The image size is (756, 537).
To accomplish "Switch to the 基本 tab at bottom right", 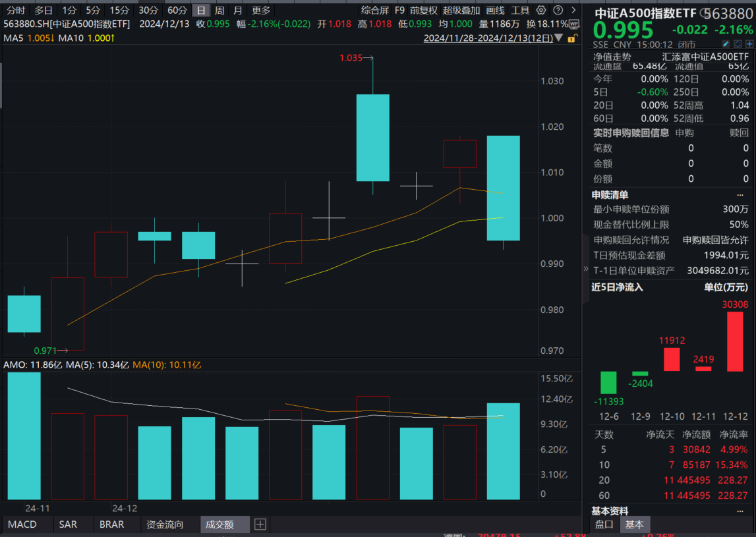I will pyautogui.click(x=635, y=525).
